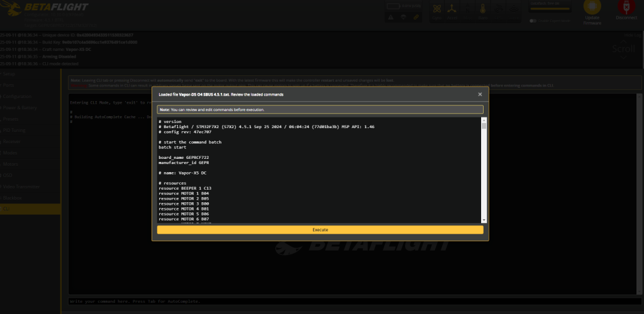Image resolution: width=644 pixels, height=314 pixels.
Task: Click the 'Build Key' log entry
Action: coord(69,42)
